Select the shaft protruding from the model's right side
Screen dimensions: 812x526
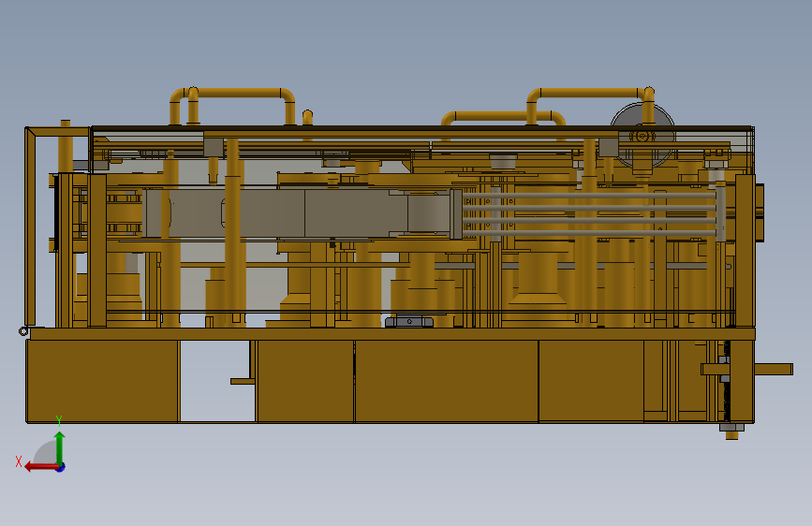point(774,369)
